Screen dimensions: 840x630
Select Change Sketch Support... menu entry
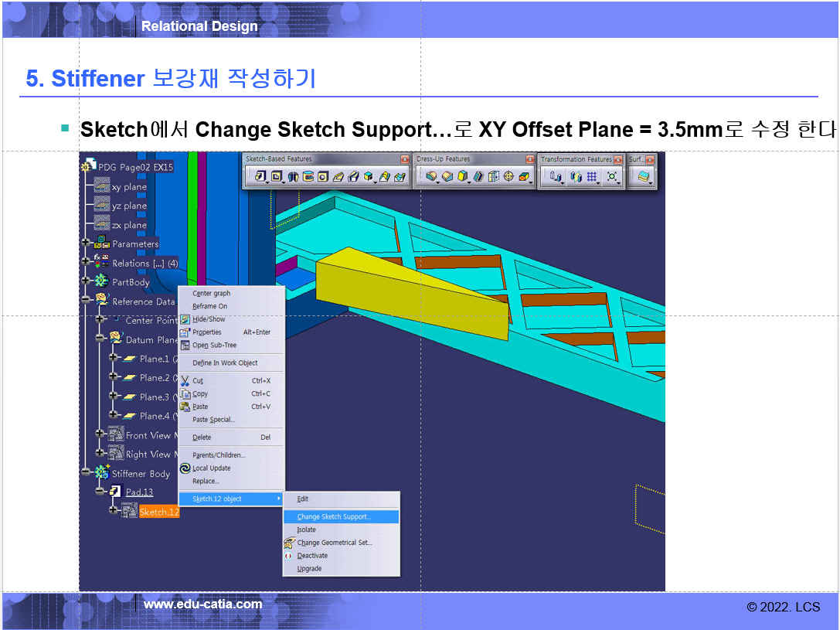pyautogui.click(x=334, y=516)
